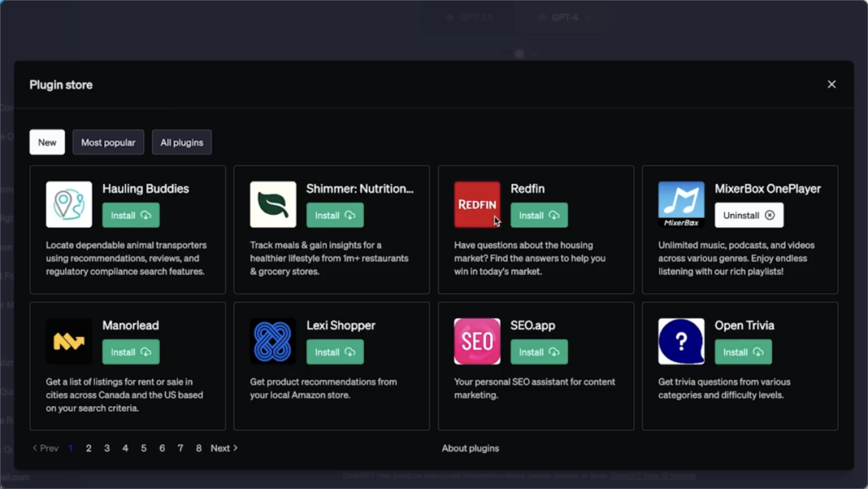This screenshot has width=868, height=489.
Task: Select the GPT-3.5 model tab behind the dialog
Action: [469, 17]
